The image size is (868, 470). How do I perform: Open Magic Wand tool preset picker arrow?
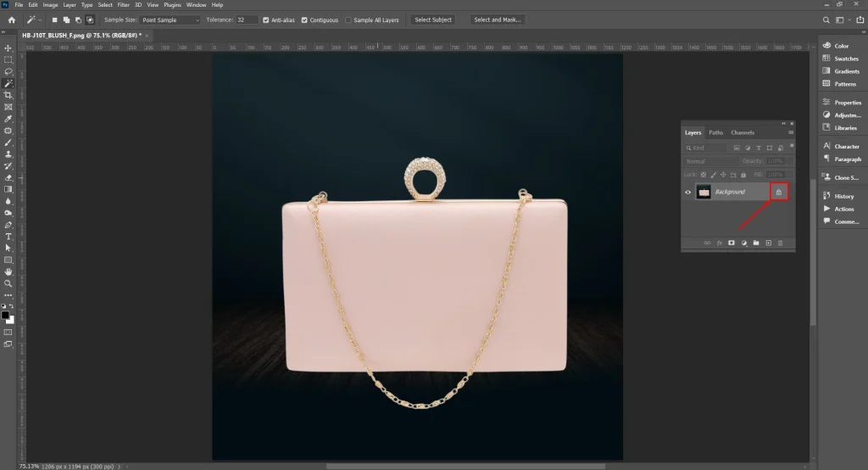point(40,20)
